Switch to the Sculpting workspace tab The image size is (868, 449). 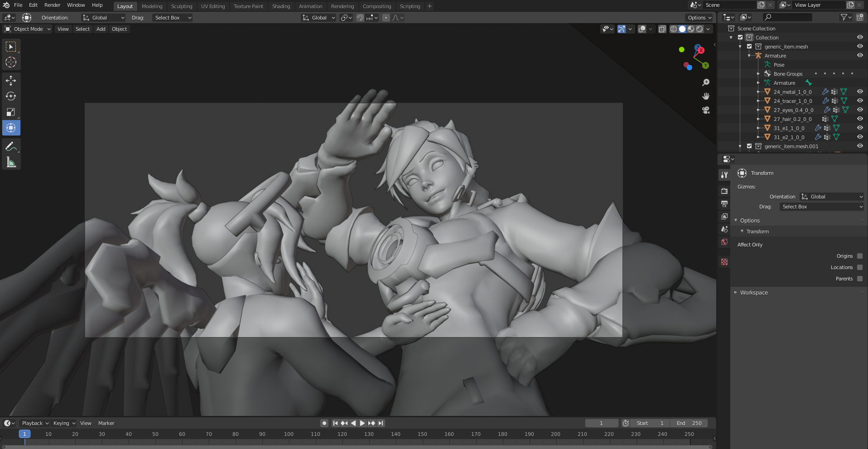[x=182, y=6]
